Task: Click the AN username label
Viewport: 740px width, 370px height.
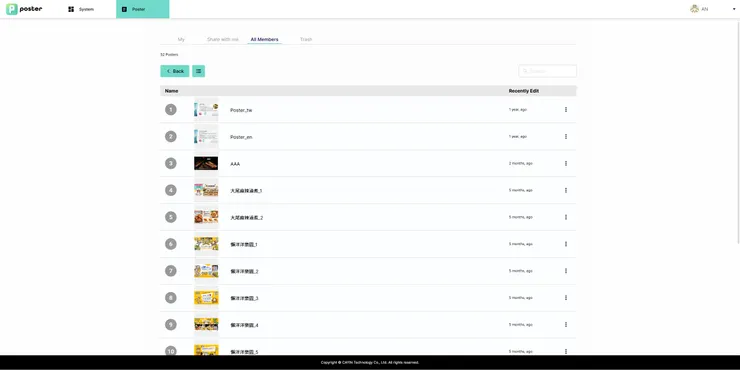Action: (x=705, y=9)
